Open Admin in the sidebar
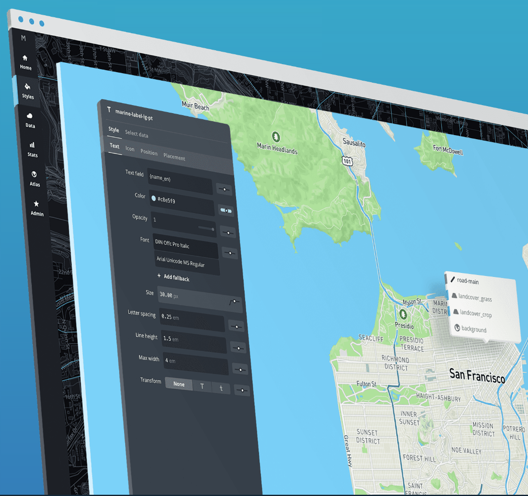528x496 pixels. 37,208
